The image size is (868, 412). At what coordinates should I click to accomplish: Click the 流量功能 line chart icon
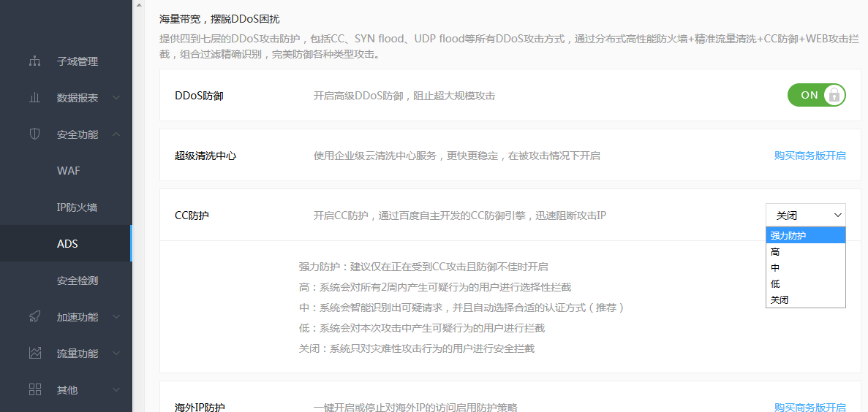[x=34, y=354]
